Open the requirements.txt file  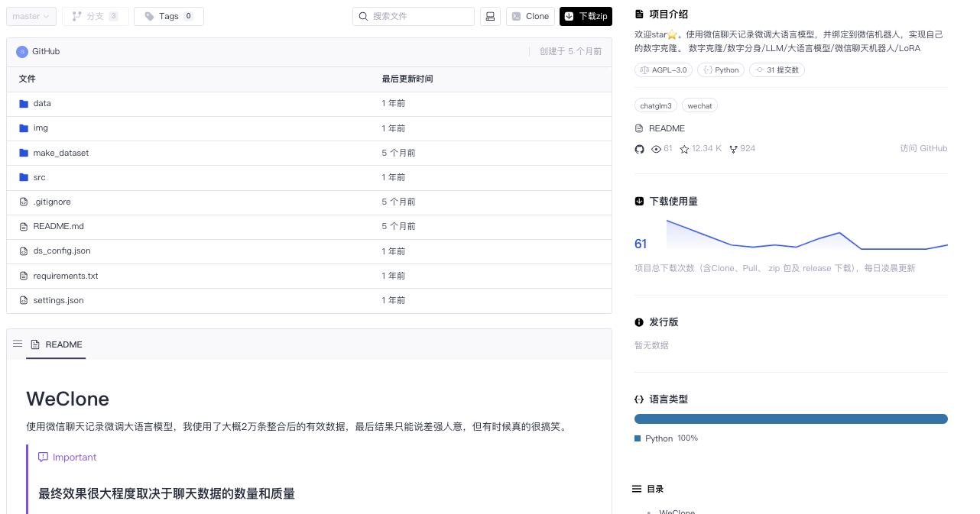click(66, 276)
